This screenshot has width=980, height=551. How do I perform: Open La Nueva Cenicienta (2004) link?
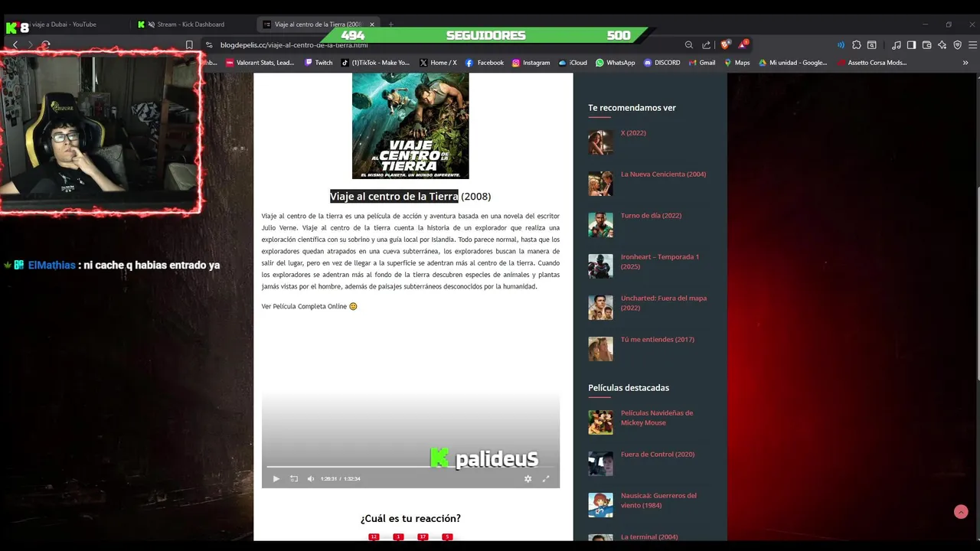click(x=663, y=174)
